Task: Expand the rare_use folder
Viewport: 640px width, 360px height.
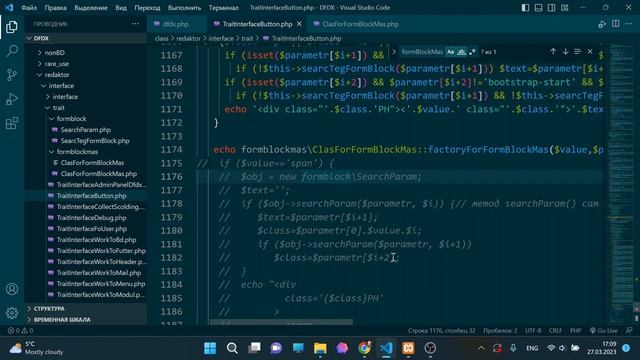Action: (85, 64)
